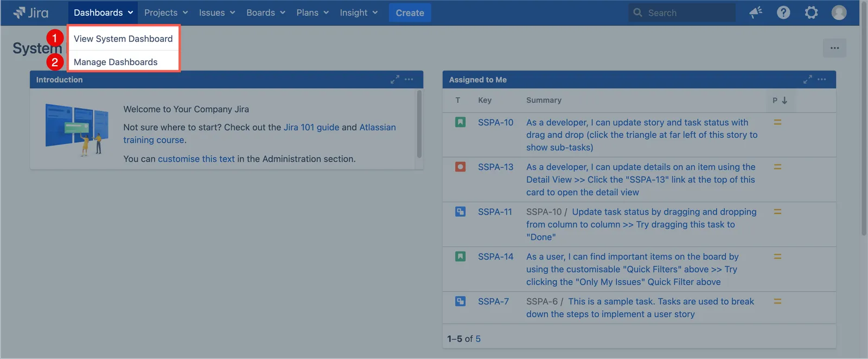
Task: Click medium priority icon for SSPA-7
Action: pos(777,301)
